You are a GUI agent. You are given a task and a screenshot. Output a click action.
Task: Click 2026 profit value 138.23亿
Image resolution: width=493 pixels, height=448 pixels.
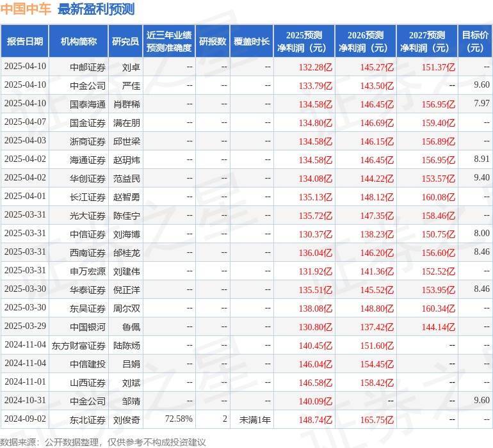377,234
